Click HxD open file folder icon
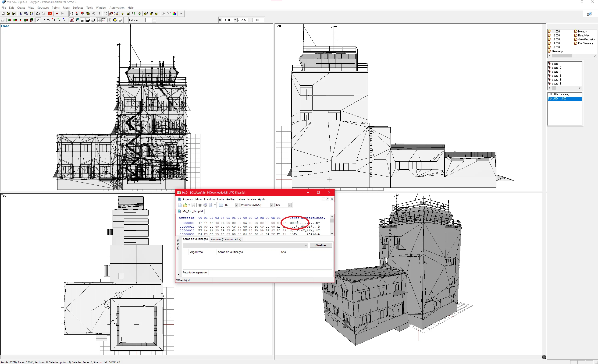The width and height of the screenshot is (598, 364). [x=185, y=205]
